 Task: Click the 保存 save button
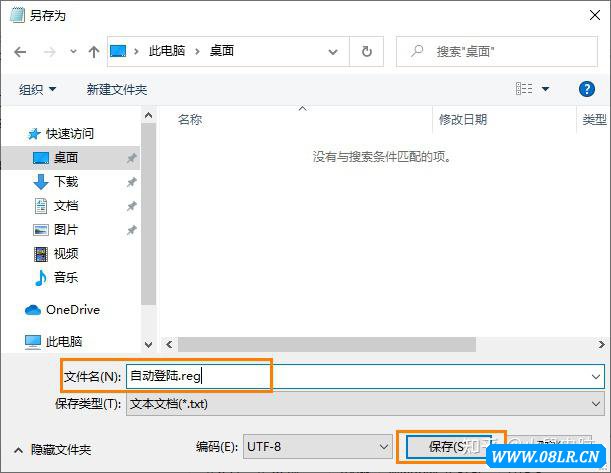[449, 447]
